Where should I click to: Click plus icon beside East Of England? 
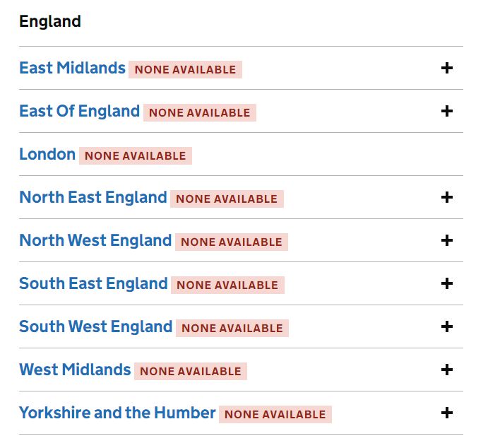(446, 112)
